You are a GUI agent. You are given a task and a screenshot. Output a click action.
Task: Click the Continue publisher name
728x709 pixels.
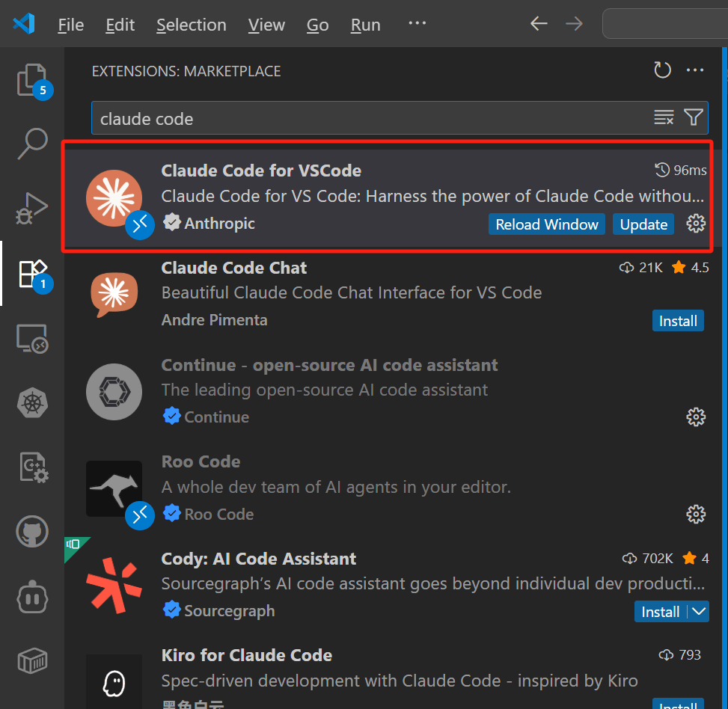216,417
